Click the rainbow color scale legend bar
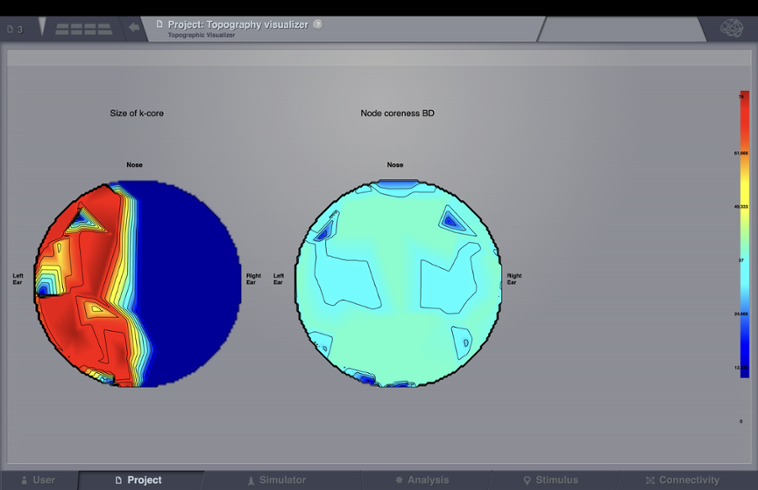The image size is (758, 490). [743, 234]
